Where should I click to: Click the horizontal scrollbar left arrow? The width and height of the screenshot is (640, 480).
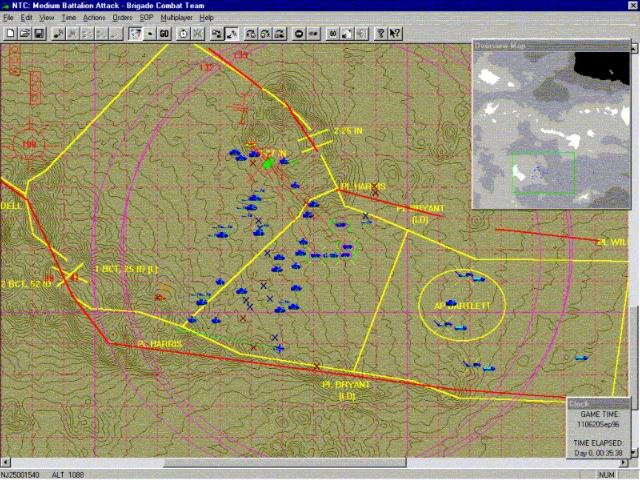pyautogui.click(x=6, y=462)
